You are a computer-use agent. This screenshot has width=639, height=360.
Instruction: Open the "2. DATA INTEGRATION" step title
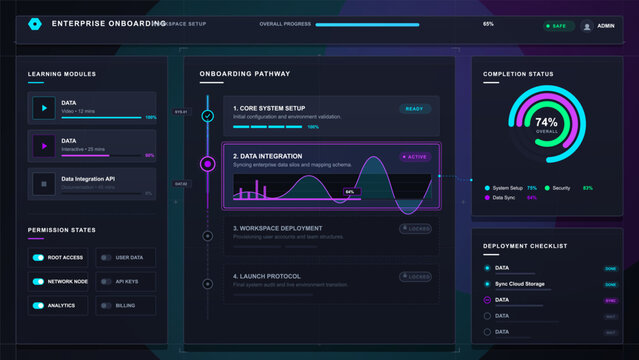[268, 157]
